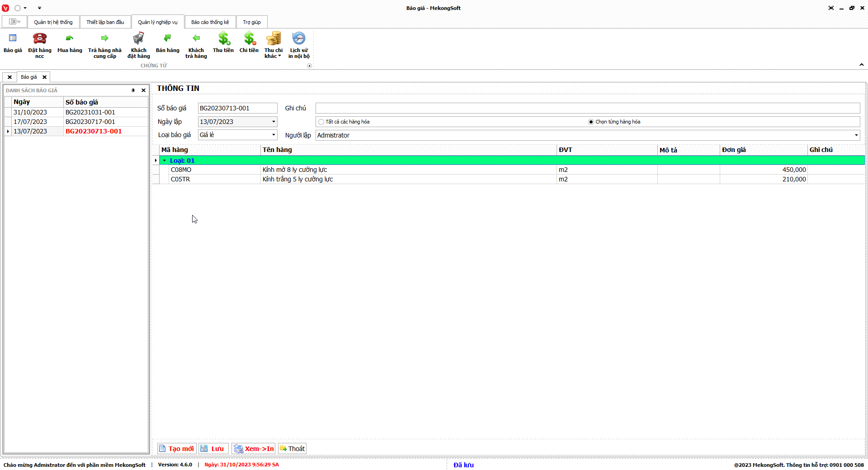The height and width of the screenshot is (470, 868).
Task: Click Kính trắng 5 ly cường lực cell
Action: (409, 179)
